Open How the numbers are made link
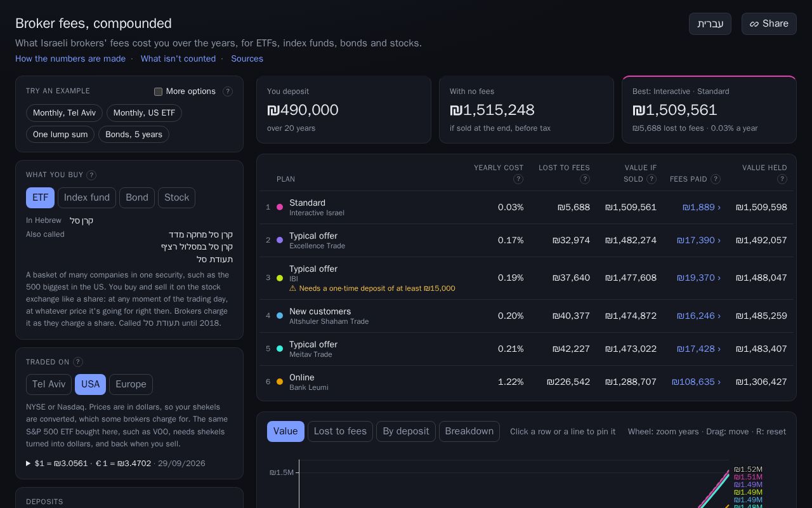The height and width of the screenshot is (508, 812). 70,58
